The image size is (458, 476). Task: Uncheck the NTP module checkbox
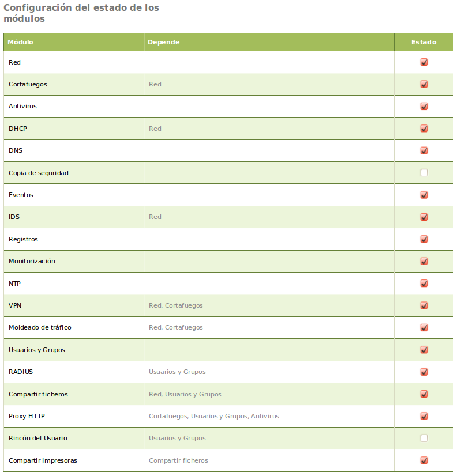(424, 284)
